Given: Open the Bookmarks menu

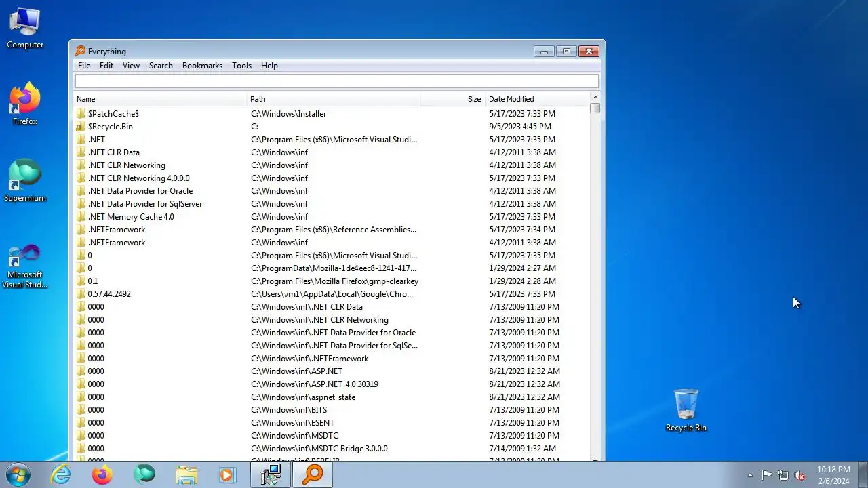Looking at the screenshot, I should coord(202,66).
